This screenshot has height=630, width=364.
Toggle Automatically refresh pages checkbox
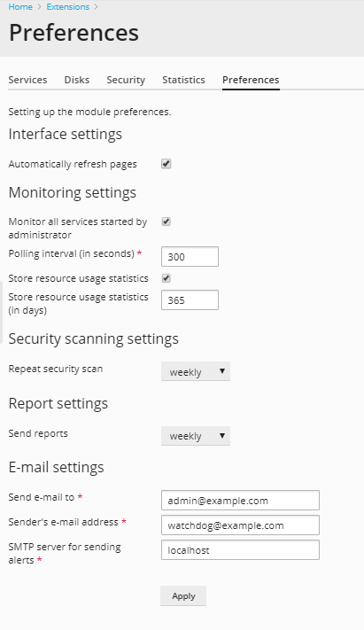pos(167,164)
